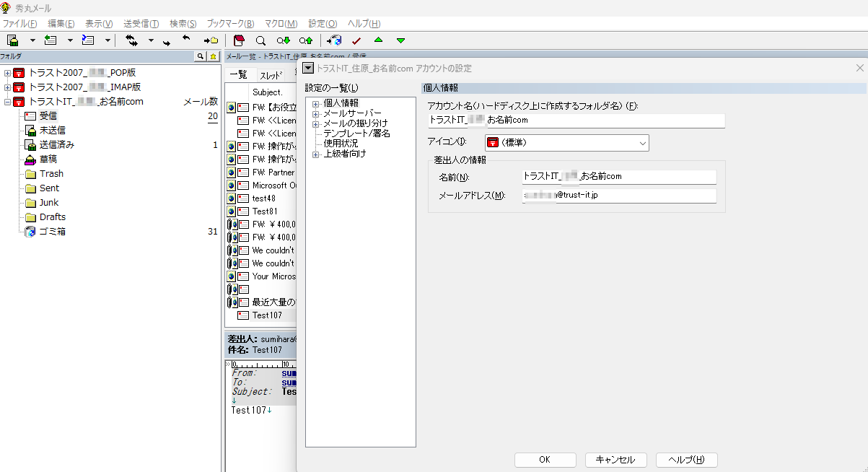Switch to the スレッド tab
This screenshot has height=472, width=868.
click(271, 76)
